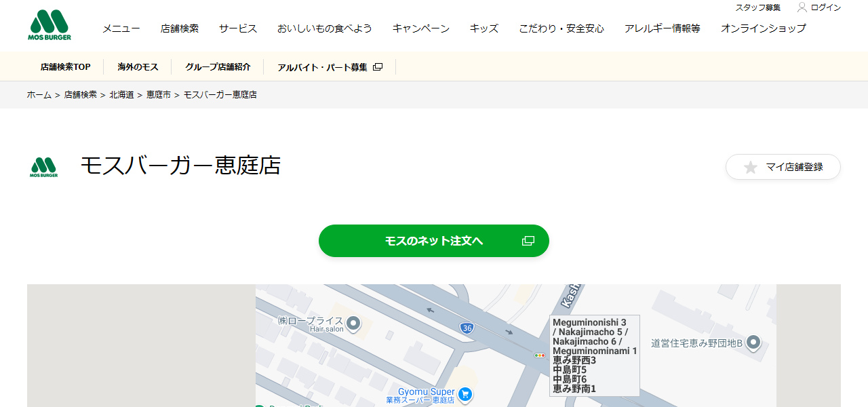868x407 pixels.
Task: Open the 店舗検索 navigation item
Action: [x=180, y=28]
